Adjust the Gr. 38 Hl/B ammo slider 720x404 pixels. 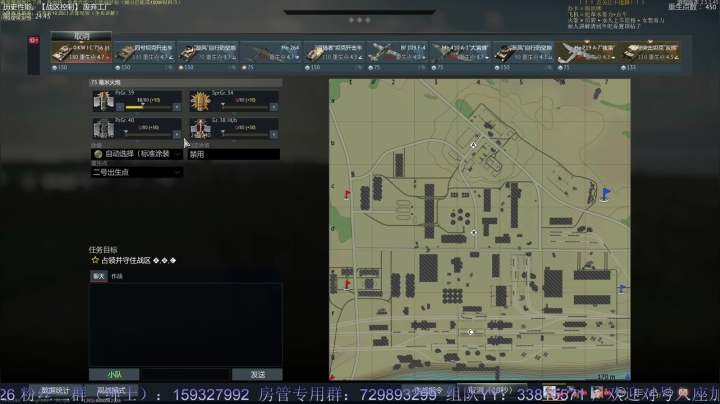pos(245,135)
